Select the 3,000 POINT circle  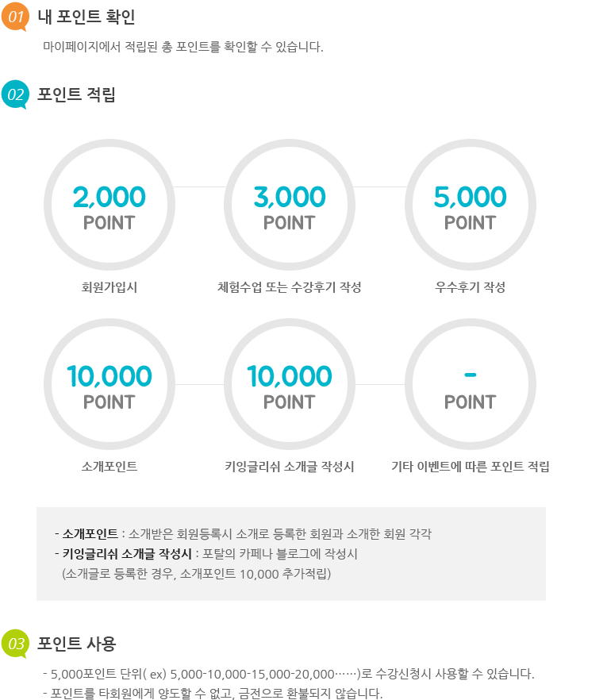(x=290, y=205)
